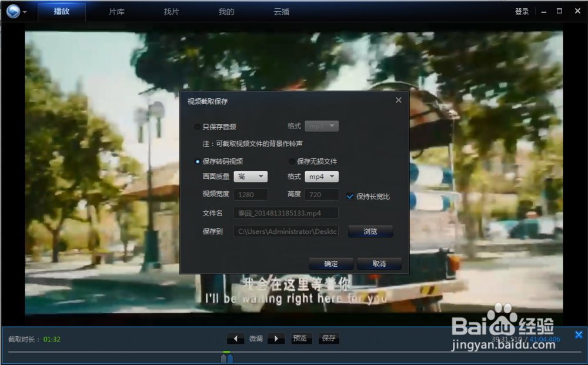Go to the 找片 tab
Screen dimensions: 588x365
pyautogui.click(x=171, y=12)
